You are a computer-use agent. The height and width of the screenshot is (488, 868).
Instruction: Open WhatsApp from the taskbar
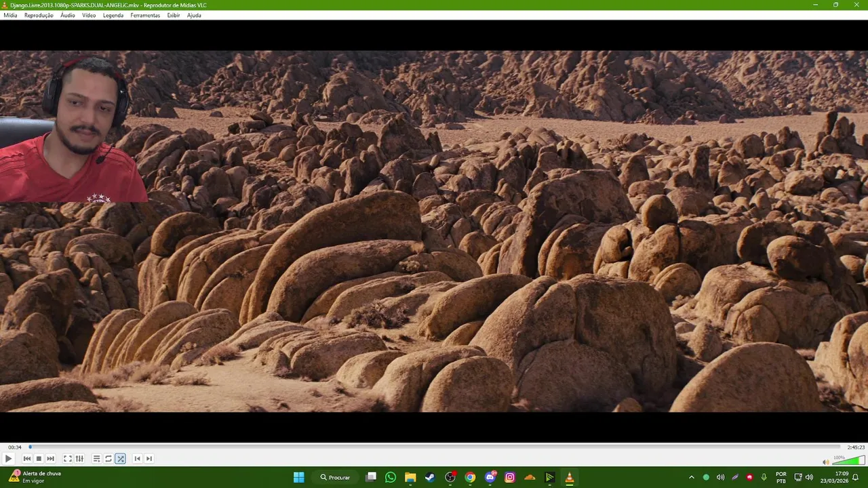pos(391,477)
